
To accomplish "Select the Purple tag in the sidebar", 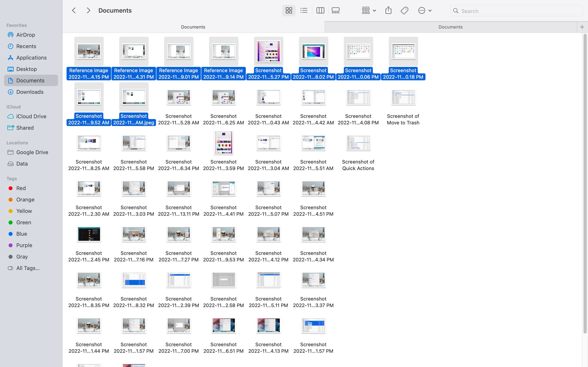I will 24,245.
